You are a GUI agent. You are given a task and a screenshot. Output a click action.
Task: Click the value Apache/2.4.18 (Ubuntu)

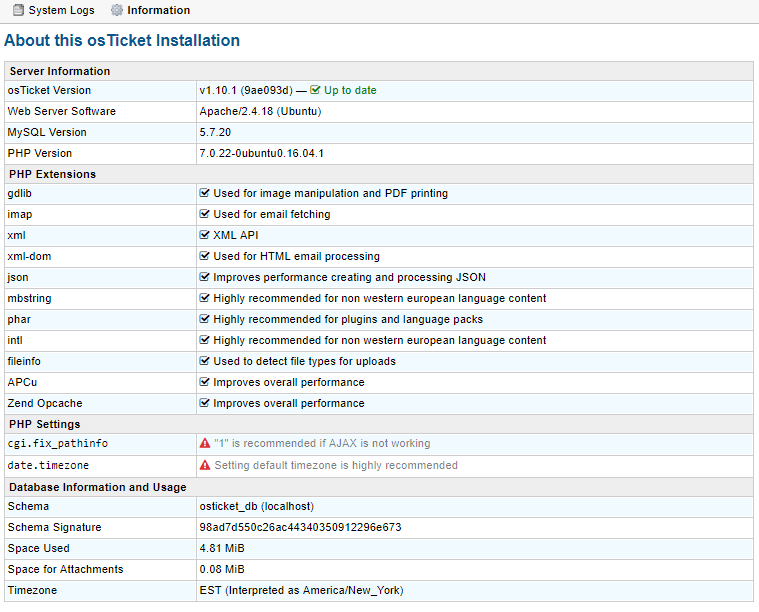[260, 111]
